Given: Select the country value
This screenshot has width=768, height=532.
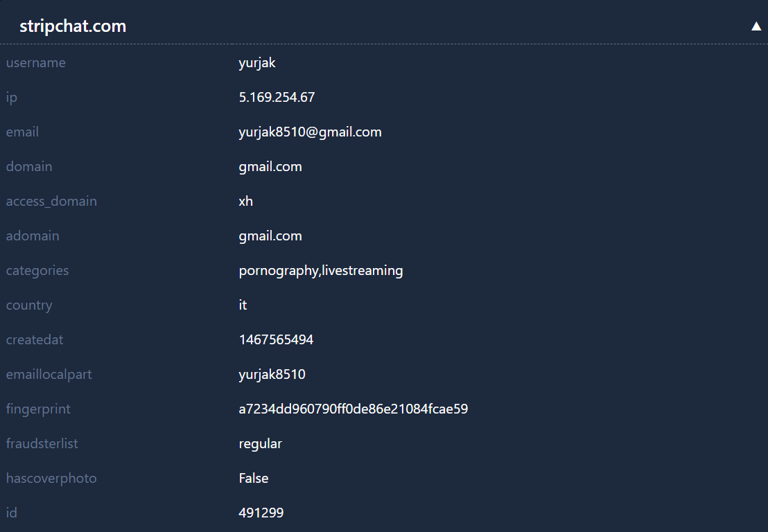Looking at the screenshot, I should point(243,305).
